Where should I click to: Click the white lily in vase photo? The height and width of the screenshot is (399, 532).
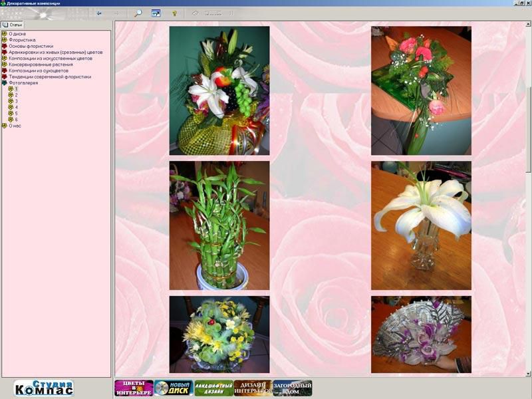421,225
